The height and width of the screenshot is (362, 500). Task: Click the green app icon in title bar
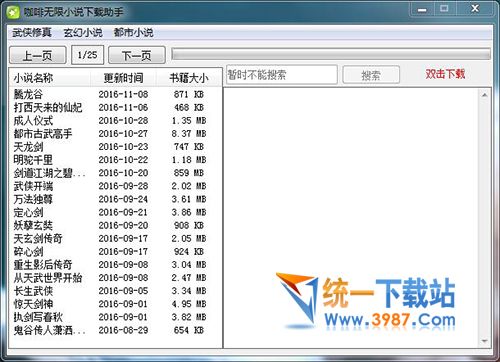(13, 12)
